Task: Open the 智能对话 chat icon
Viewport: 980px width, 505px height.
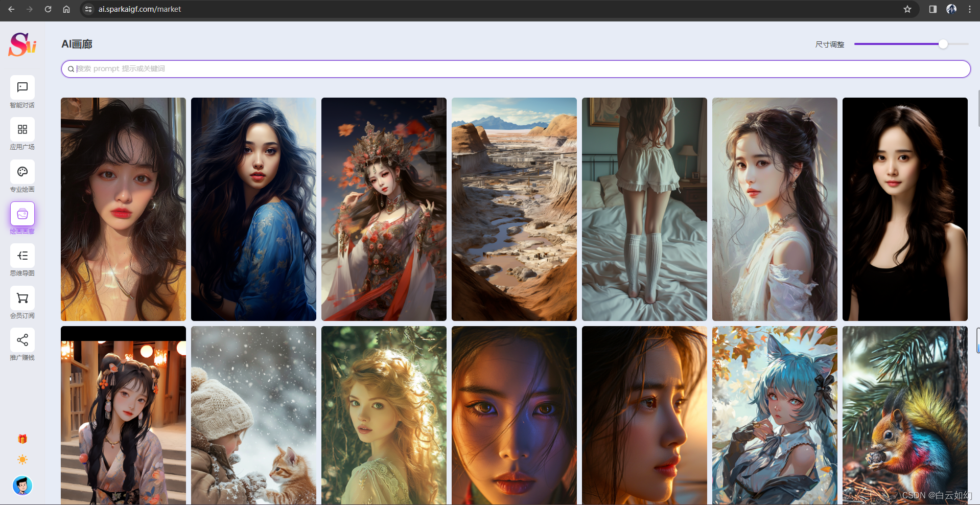Action: pyautogui.click(x=22, y=87)
